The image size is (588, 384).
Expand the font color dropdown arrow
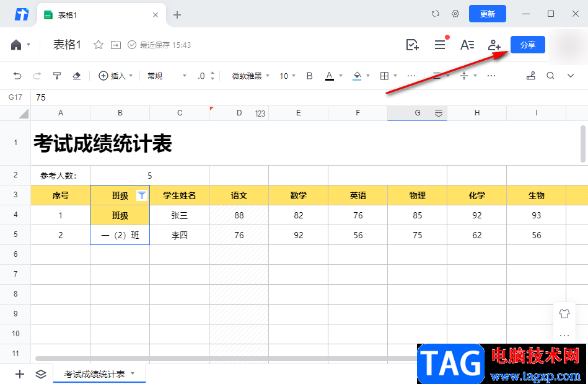(341, 76)
